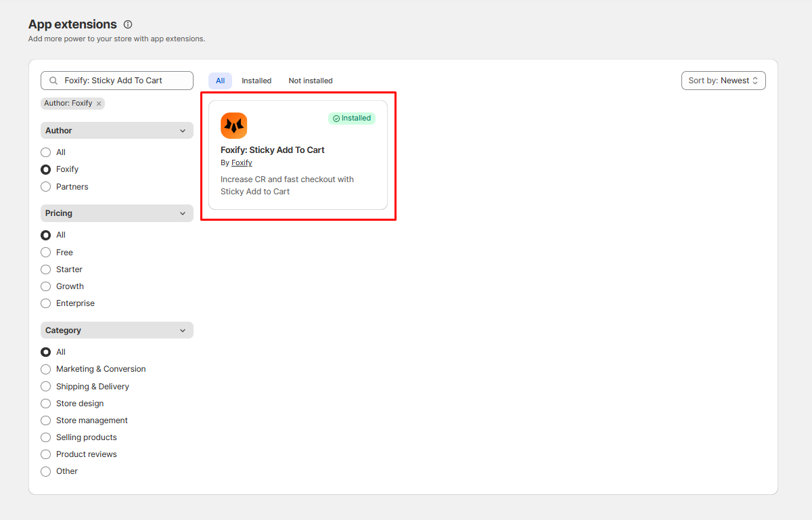The width and height of the screenshot is (812, 520).
Task: Select the Free pricing option
Action: (x=46, y=253)
